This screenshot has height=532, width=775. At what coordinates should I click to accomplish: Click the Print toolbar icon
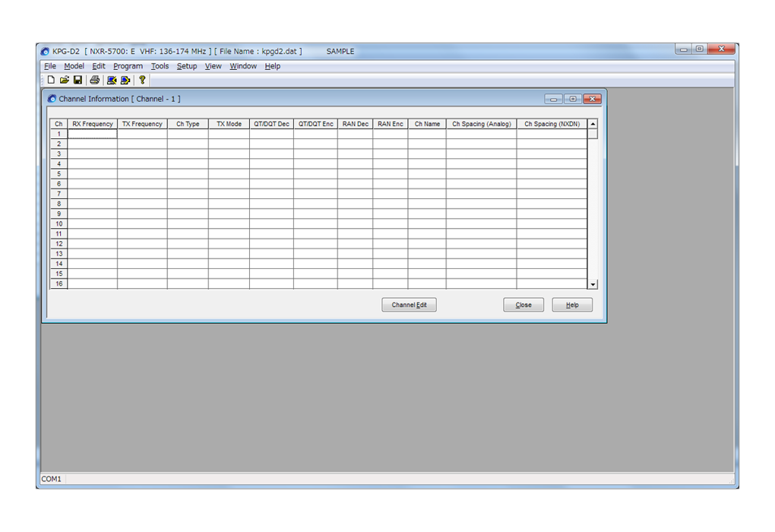(x=95, y=80)
